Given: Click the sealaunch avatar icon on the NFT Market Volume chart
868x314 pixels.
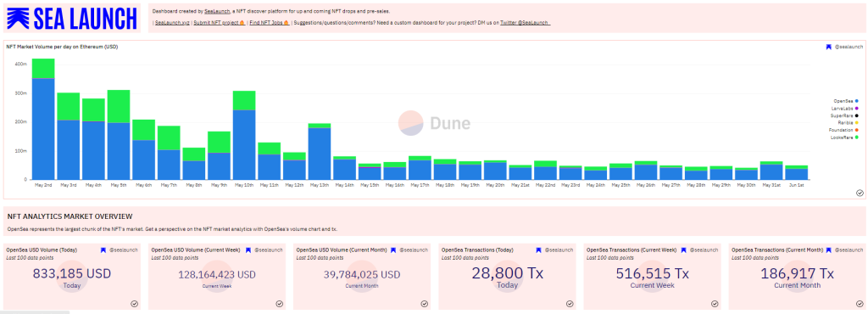Looking at the screenshot, I should point(828,47).
